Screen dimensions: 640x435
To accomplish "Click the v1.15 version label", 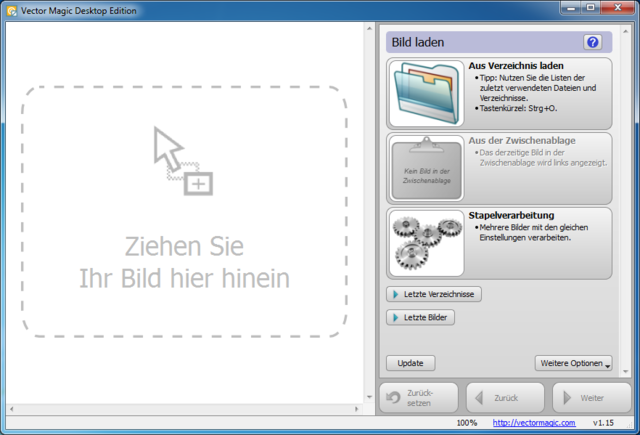I will coord(603,423).
